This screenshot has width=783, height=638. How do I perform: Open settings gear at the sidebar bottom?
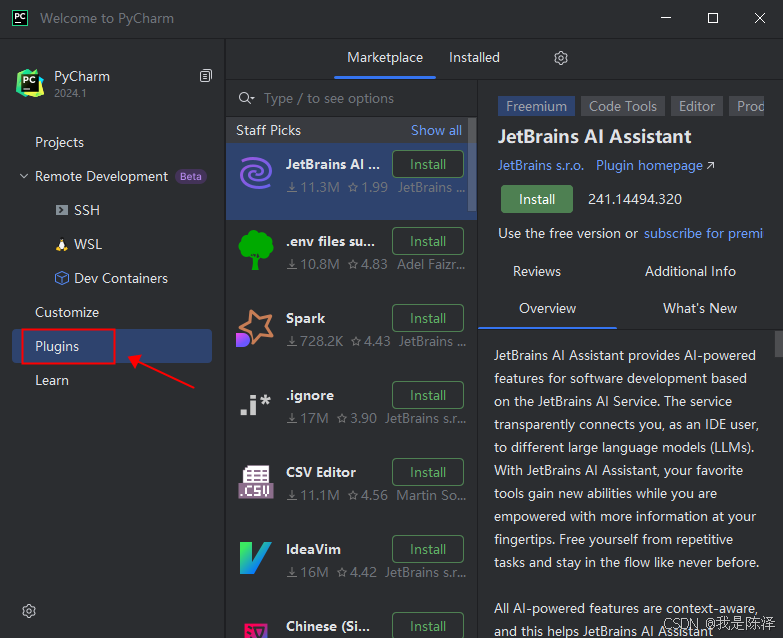pyautogui.click(x=29, y=611)
